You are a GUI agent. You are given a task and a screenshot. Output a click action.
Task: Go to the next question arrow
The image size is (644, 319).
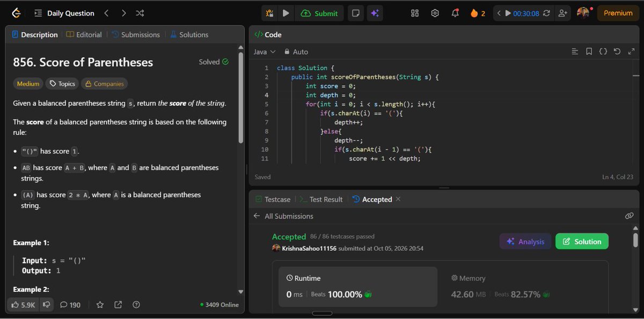pyautogui.click(x=123, y=13)
